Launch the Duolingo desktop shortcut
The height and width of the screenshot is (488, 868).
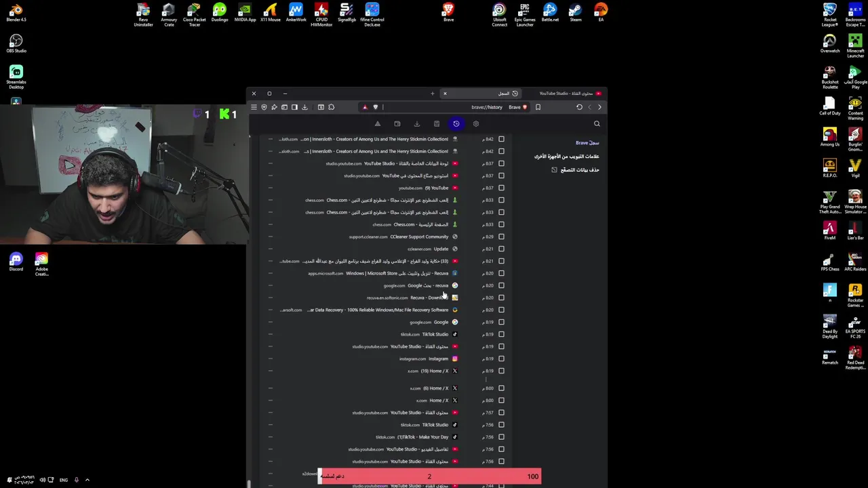pos(220,13)
